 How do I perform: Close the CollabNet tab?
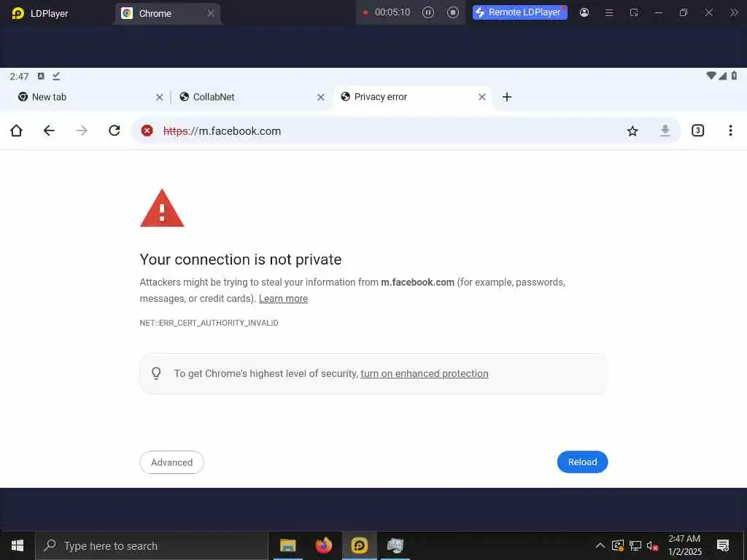tap(321, 97)
